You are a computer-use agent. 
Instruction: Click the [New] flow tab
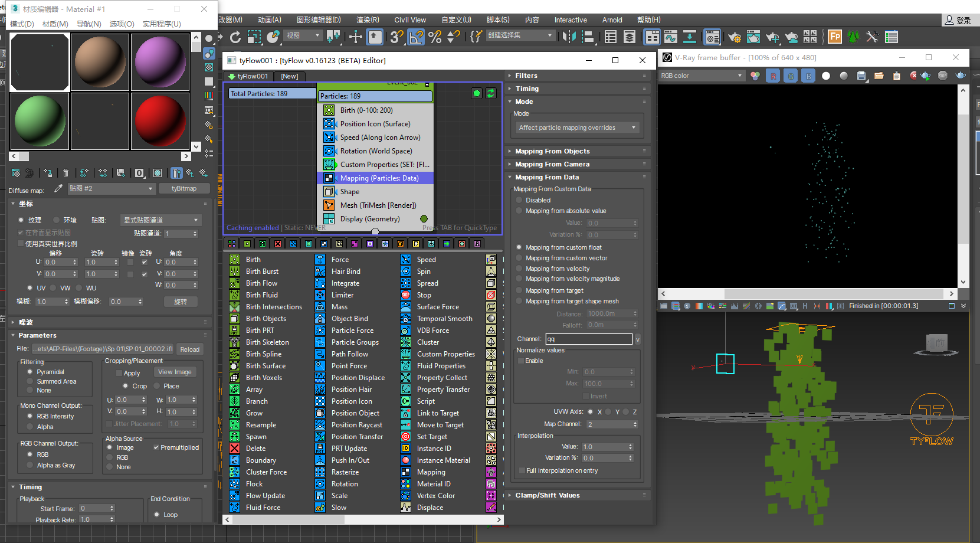point(289,76)
